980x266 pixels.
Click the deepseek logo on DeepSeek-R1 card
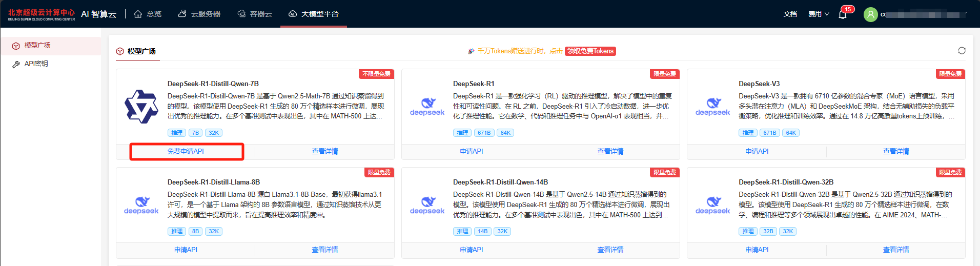pyautogui.click(x=427, y=107)
